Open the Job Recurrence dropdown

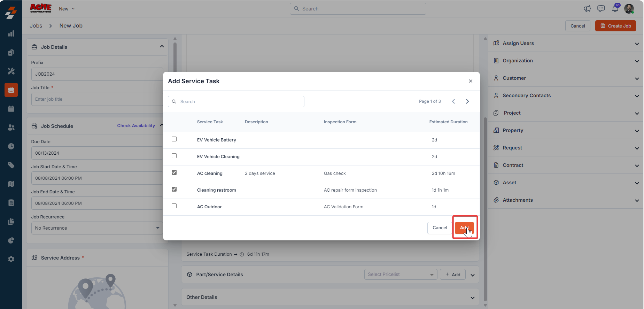97,228
